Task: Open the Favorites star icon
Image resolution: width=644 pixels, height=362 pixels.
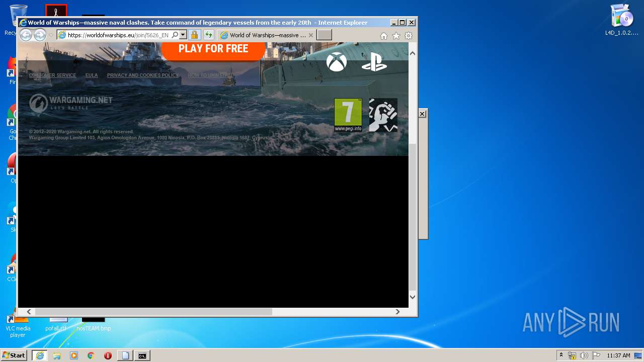Action: click(x=396, y=36)
